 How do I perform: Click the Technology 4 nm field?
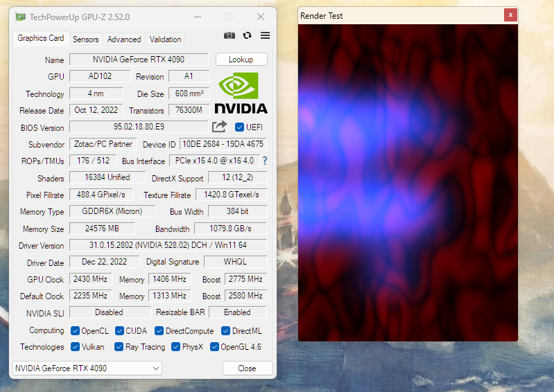tap(96, 93)
